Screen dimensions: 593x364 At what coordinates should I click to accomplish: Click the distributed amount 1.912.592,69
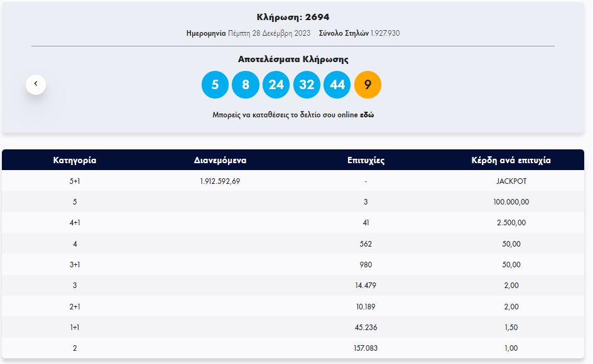pyautogui.click(x=220, y=181)
